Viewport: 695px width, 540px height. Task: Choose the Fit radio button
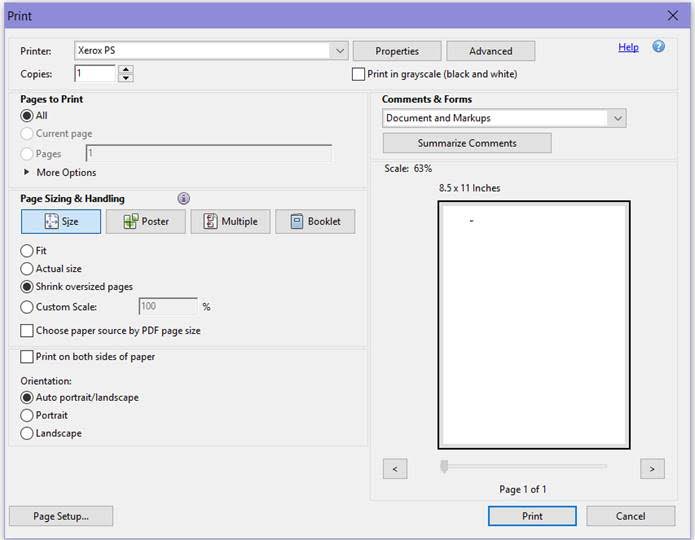pyautogui.click(x=27, y=251)
